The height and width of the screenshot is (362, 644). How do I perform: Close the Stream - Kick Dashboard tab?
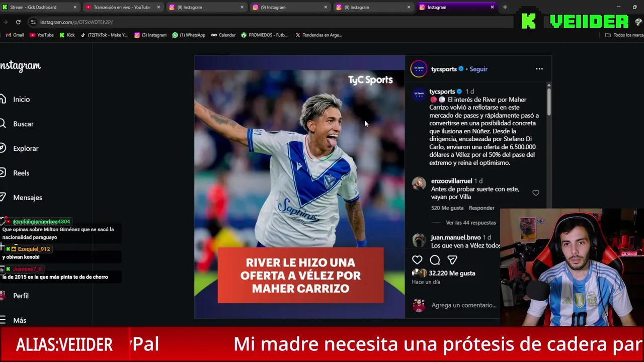[75, 7]
